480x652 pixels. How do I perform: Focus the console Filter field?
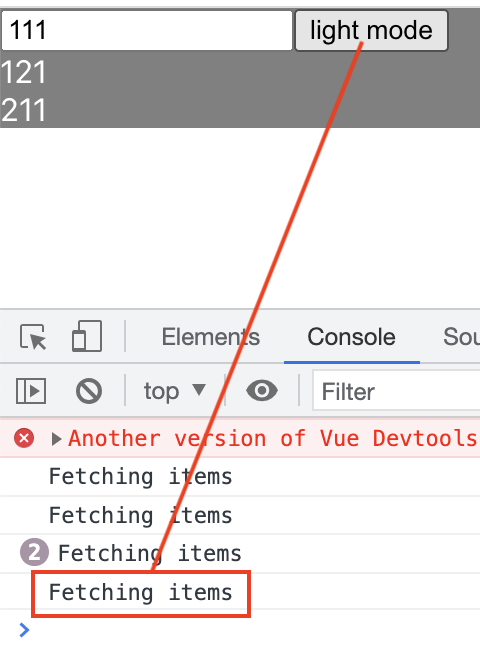[x=396, y=391]
